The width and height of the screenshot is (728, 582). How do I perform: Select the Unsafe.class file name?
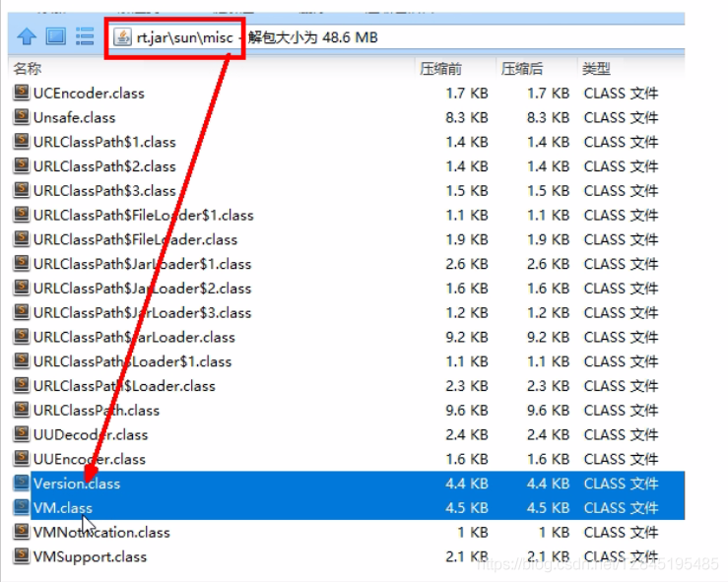pyautogui.click(x=74, y=117)
